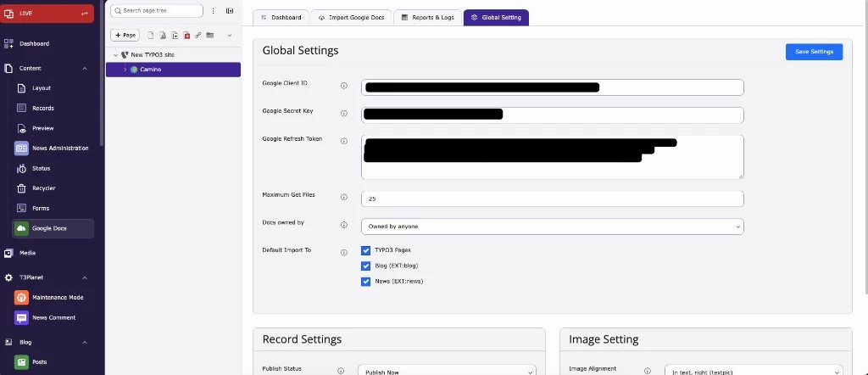Click the external link page icon
Screen dimensions: 868x375
[x=198, y=36]
